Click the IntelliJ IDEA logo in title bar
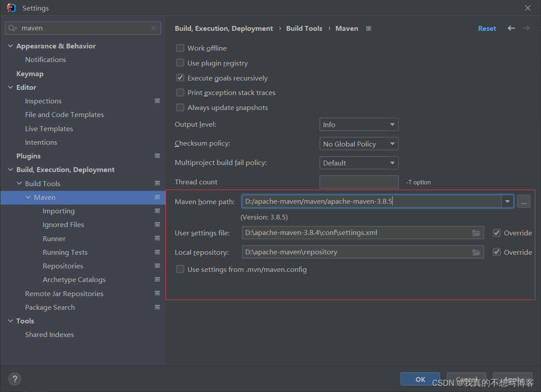This screenshot has width=541, height=392. (11, 8)
